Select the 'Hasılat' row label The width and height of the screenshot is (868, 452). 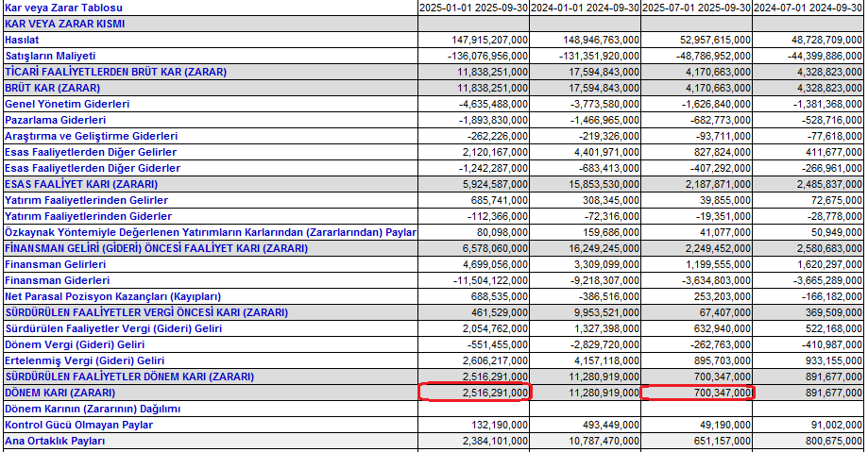pos(22,40)
